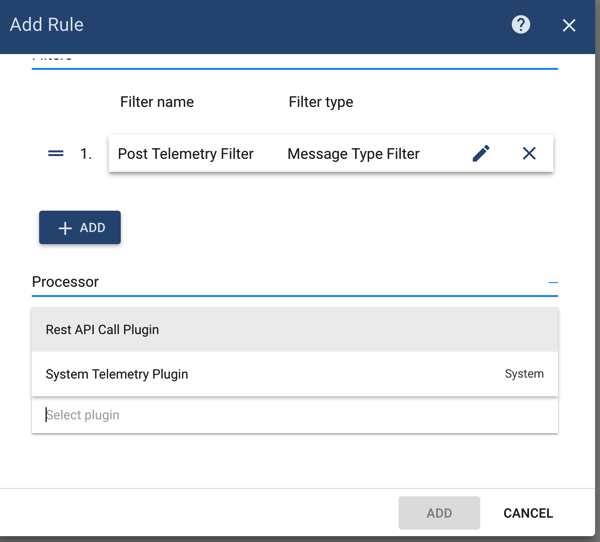The image size is (600, 542).
Task: Open the help icon in Add Rule header
Action: pyautogui.click(x=521, y=25)
